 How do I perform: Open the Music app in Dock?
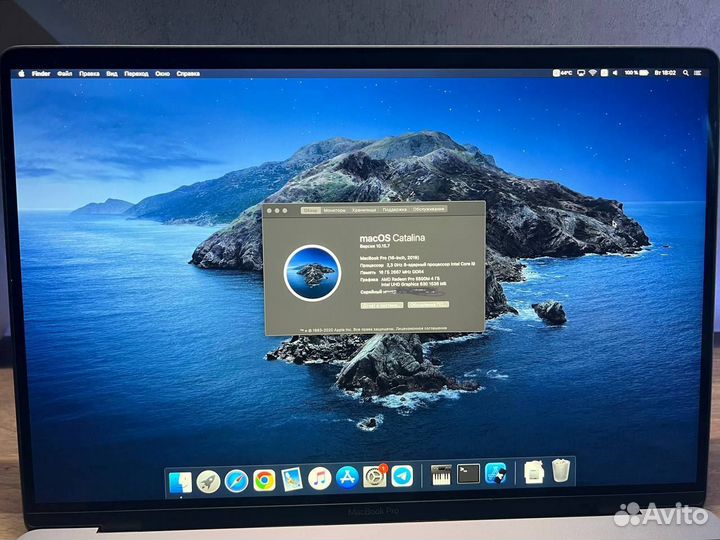point(320,478)
